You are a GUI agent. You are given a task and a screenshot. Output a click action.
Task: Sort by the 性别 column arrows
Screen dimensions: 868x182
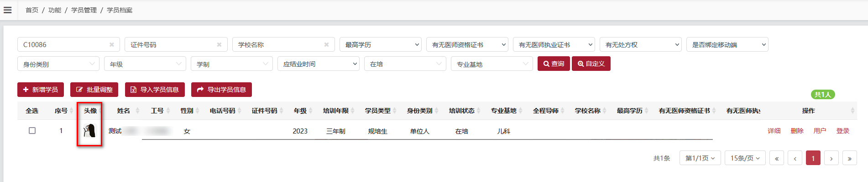198,111
